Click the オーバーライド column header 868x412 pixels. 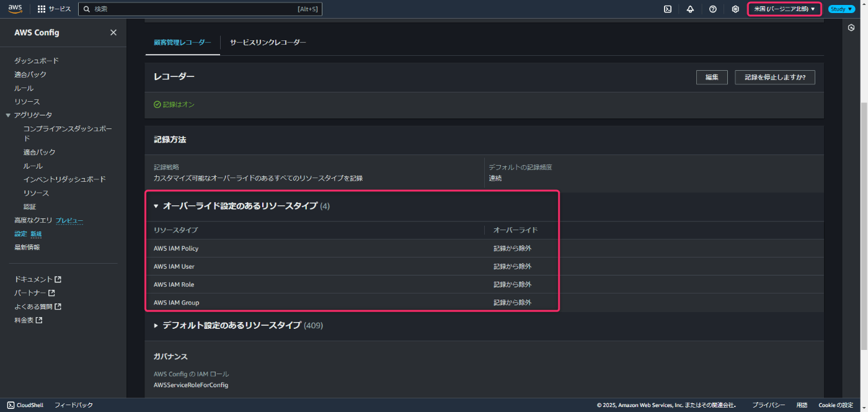coord(516,230)
